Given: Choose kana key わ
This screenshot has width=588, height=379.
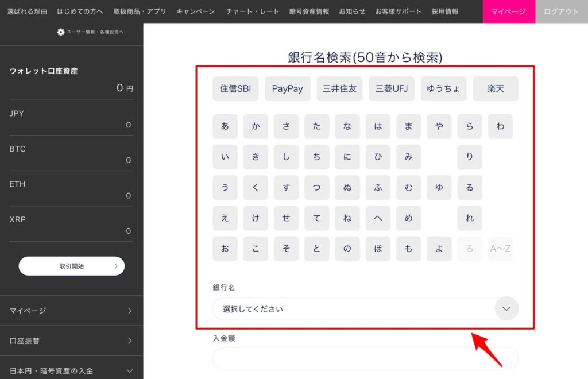Looking at the screenshot, I should pos(500,126).
